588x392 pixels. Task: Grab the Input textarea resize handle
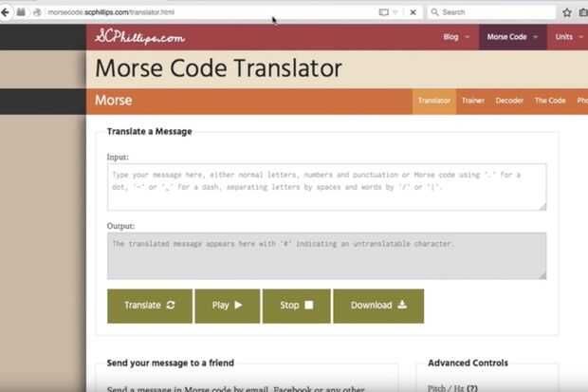click(542, 207)
